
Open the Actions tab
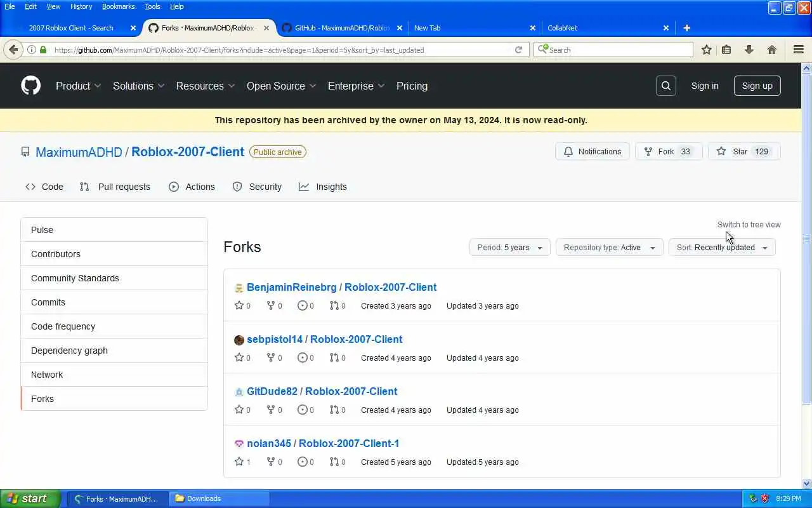(x=192, y=187)
